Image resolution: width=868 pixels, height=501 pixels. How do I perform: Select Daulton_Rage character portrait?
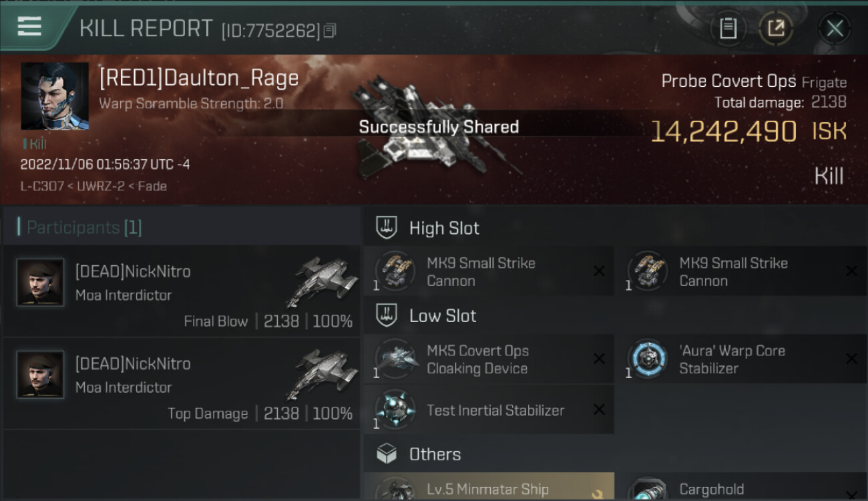click(55, 96)
